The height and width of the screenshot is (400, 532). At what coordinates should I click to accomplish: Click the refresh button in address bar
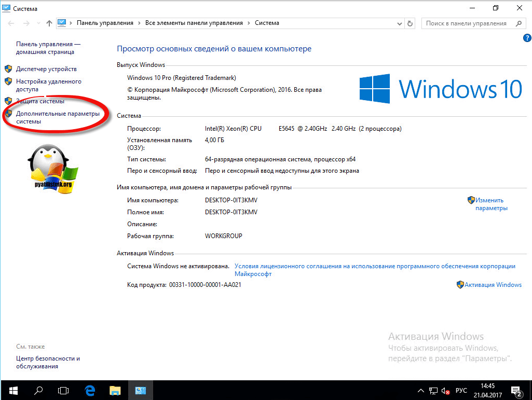tap(411, 23)
